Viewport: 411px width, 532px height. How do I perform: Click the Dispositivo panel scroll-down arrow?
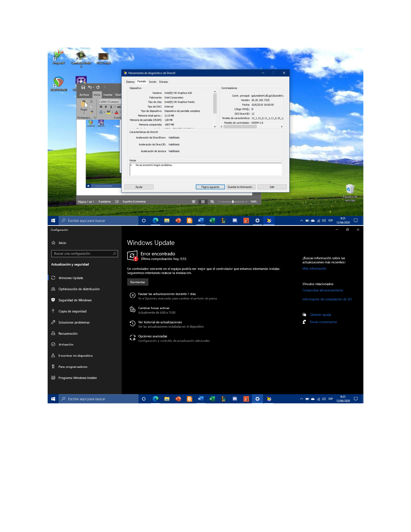click(x=215, y=126)
